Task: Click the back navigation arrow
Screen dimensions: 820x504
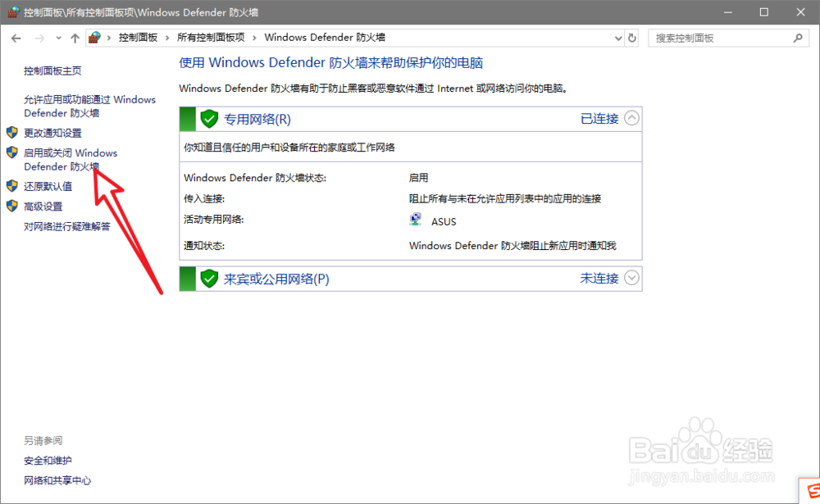Action: pos(16,37)
